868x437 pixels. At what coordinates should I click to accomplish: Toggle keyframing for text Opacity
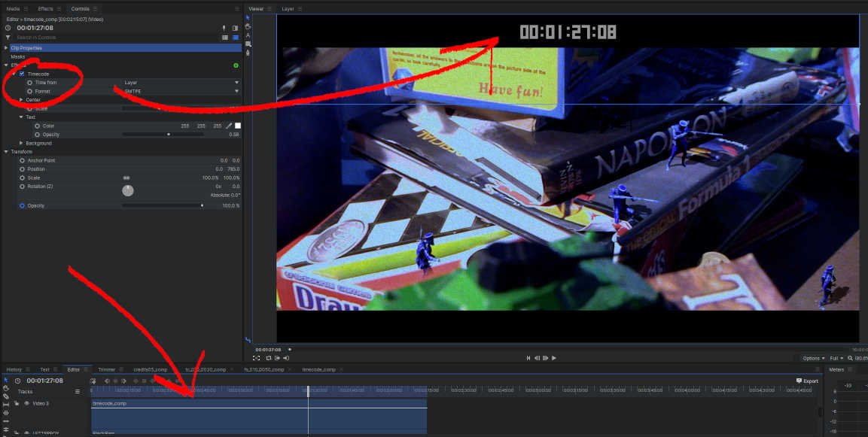pos(38,135)
